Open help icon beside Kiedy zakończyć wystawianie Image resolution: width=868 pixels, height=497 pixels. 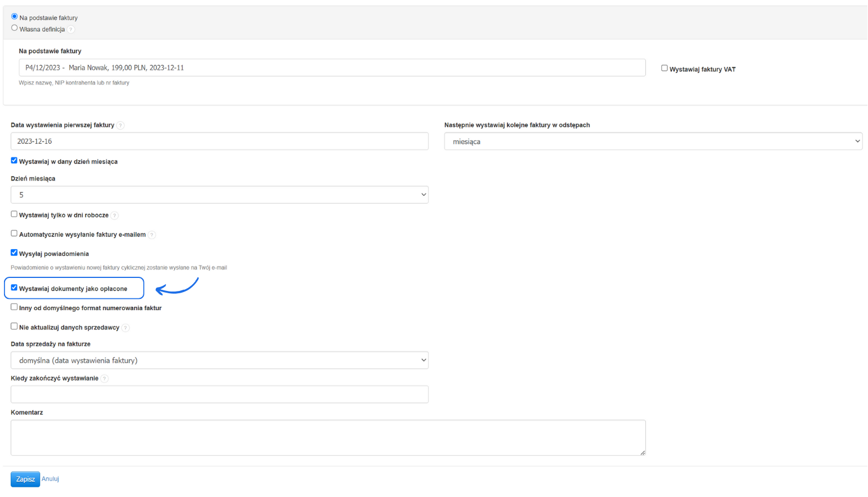(104, 379)
